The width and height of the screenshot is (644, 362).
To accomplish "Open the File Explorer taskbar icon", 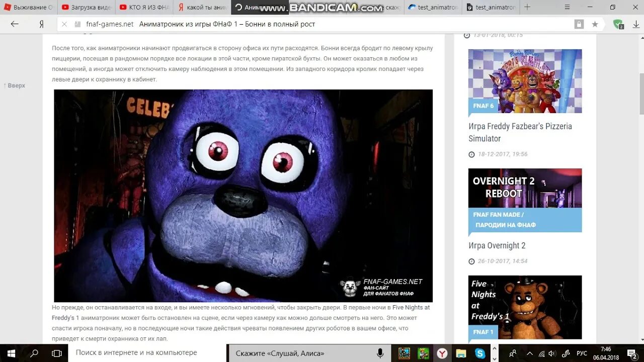I will [x=461, y=353].
